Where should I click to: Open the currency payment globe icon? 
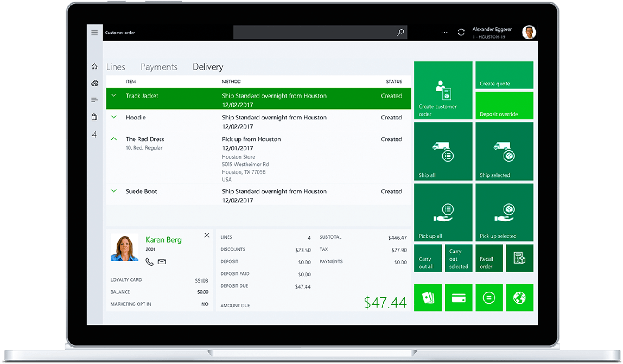click(x=519, y=297)
